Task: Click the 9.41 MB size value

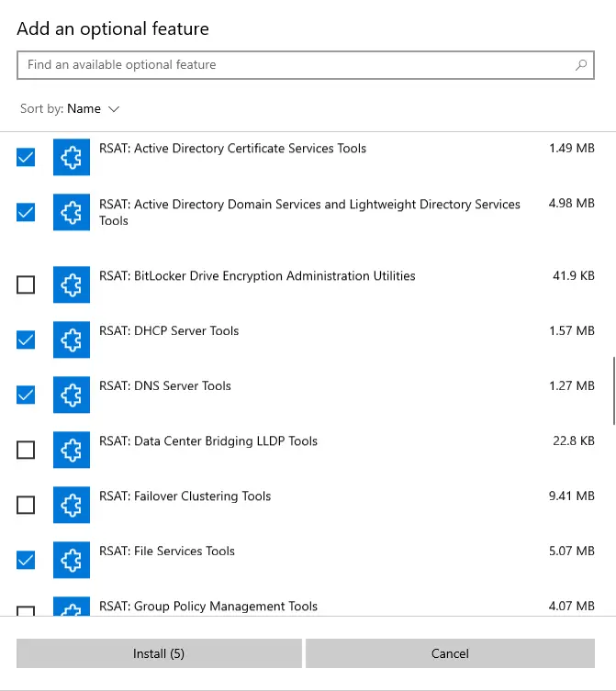Action: 571,496
